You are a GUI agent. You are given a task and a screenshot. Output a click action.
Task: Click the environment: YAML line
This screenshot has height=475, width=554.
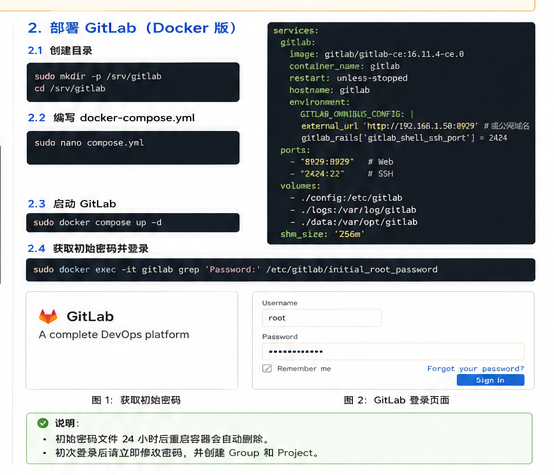pyautogui.click(x=319, y=102)
